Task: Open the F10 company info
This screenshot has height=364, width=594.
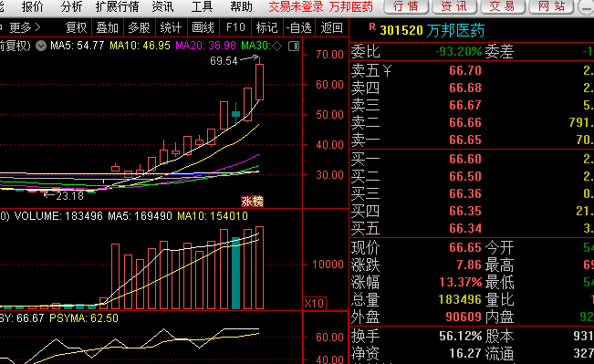Action: (235, 27)
